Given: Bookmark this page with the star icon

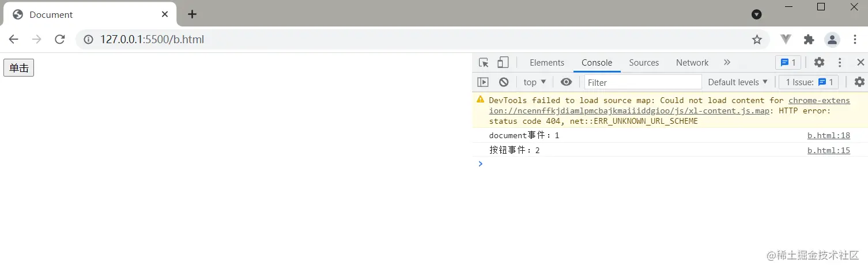Looking at the screenshot, I should click(x=757, y=40).
